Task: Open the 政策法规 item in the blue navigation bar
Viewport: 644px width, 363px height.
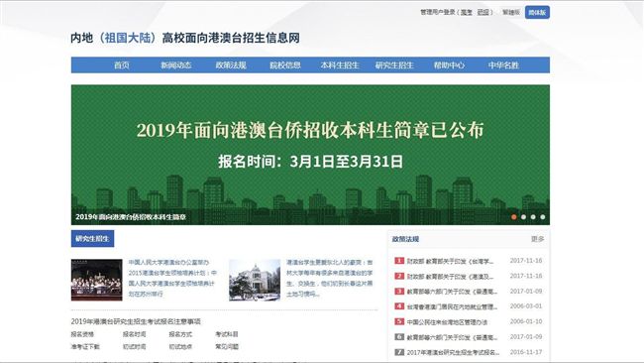Action: (231, 64)
